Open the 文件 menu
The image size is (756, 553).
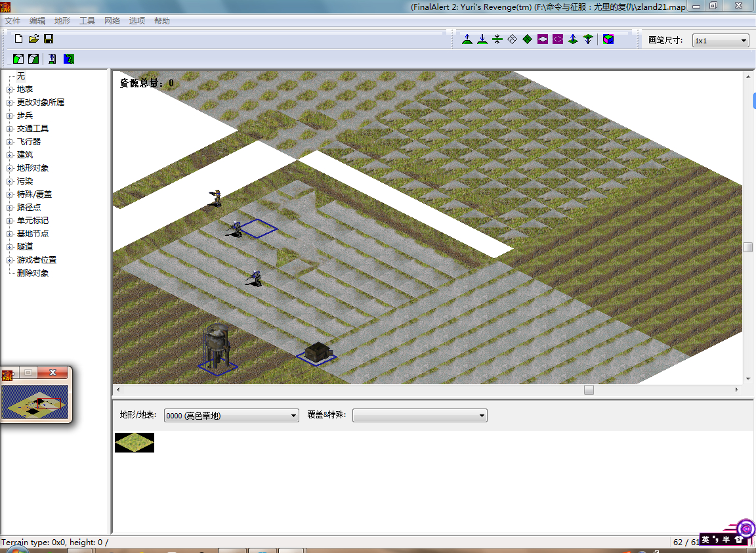click(12, 21)
